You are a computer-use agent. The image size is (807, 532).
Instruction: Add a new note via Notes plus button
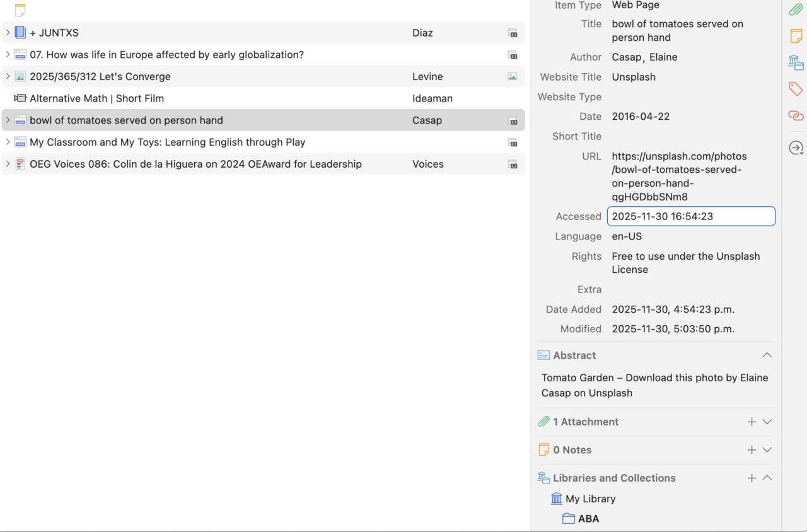pos(752,450)
